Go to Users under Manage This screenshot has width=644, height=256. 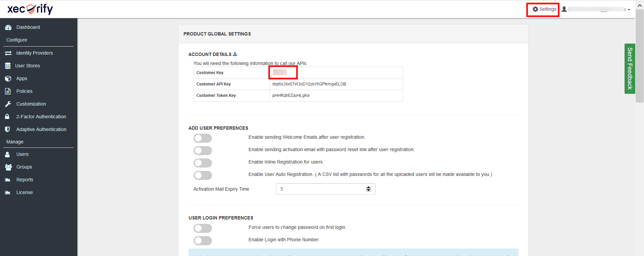(x=22, y=154)
